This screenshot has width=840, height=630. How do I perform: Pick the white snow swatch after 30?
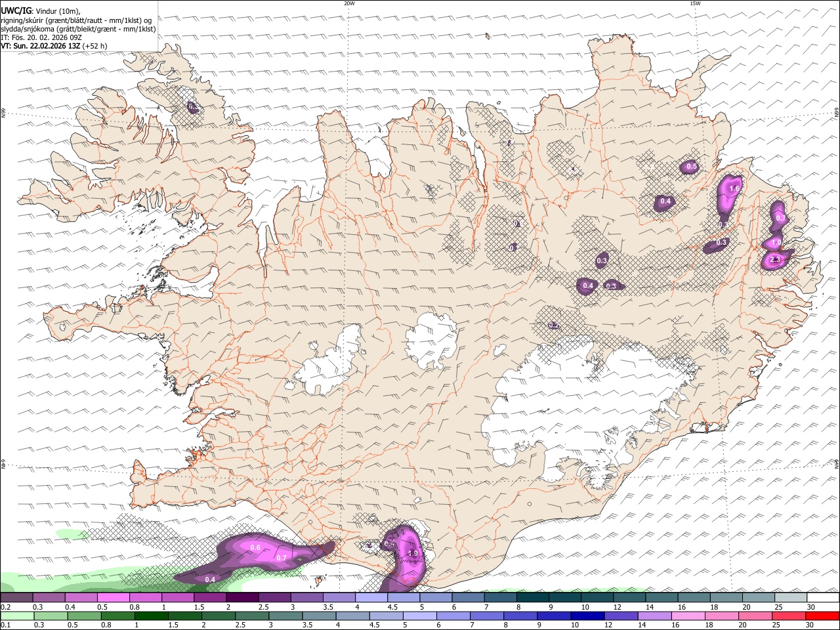pos(823,598)
